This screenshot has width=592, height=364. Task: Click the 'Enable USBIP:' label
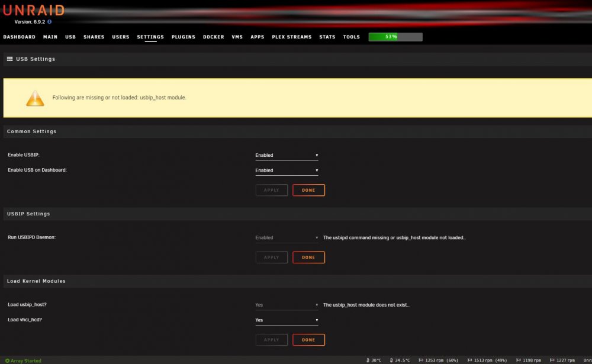tap(24, 155)
